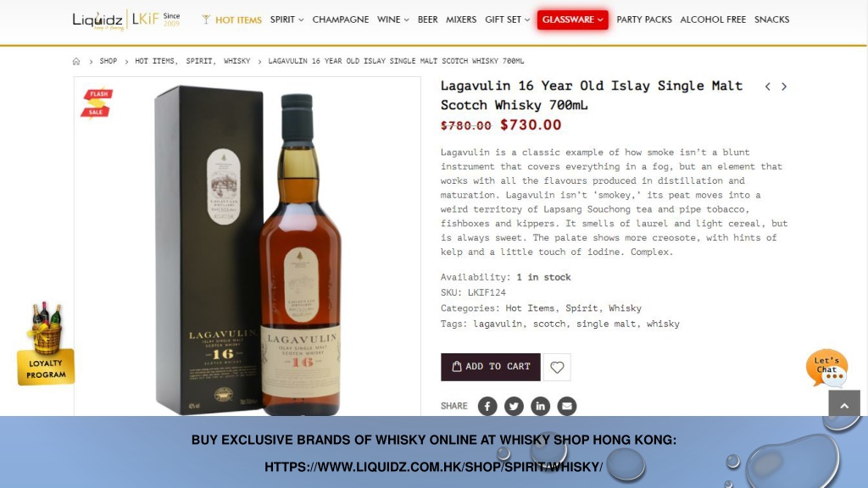Expand the Spirit menu dropdown

tap(287, 19)
